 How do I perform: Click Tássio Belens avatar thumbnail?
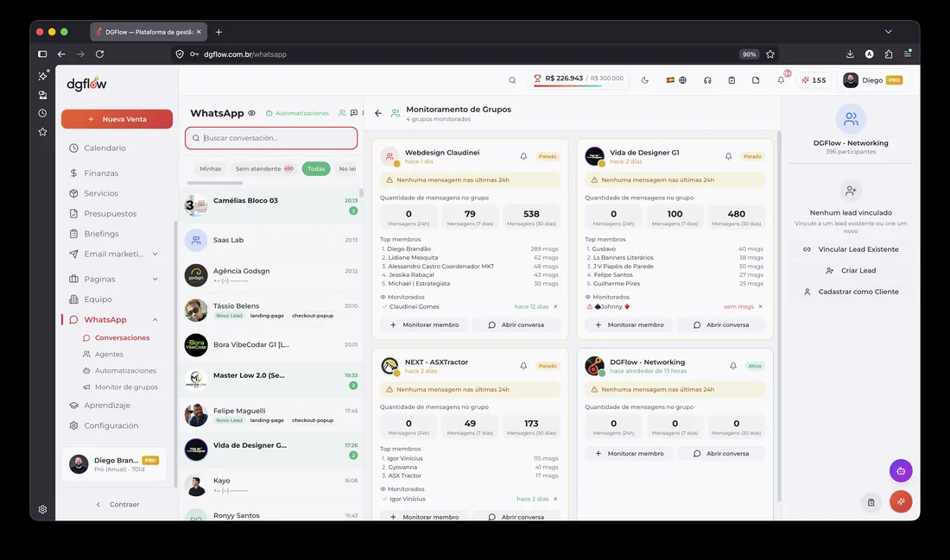[x=196, y=310]
